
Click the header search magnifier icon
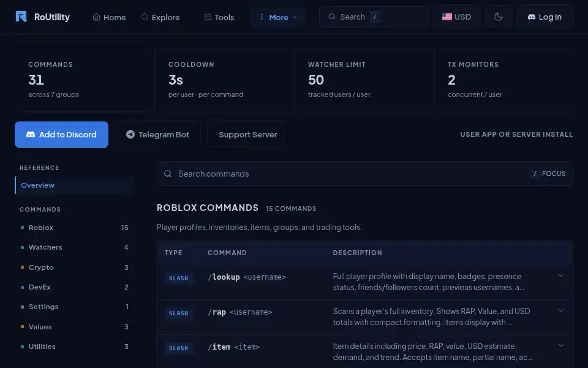(x=331, y=17)
